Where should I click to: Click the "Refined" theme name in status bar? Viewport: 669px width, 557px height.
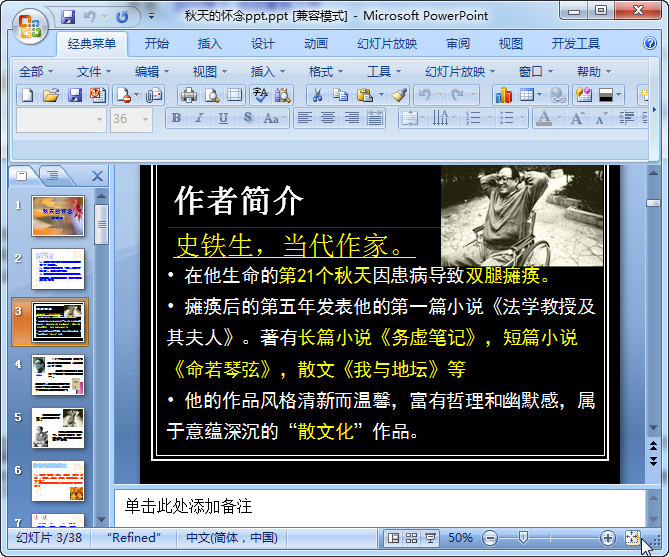[x=134, y=538]
